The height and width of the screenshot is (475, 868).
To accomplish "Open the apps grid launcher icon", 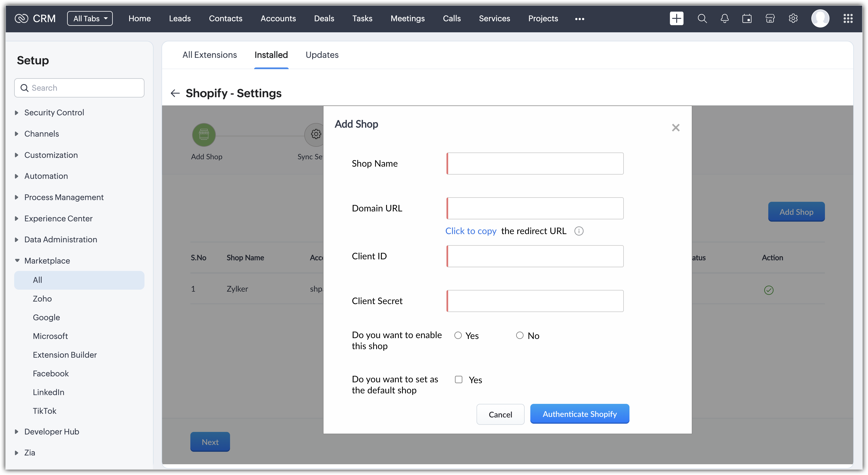I will tap(848, 18).
